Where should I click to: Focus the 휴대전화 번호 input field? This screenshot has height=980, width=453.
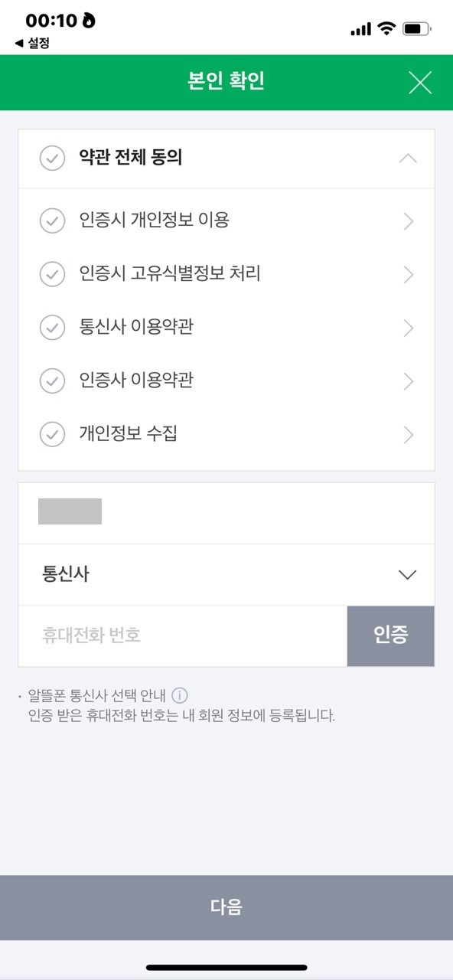(x=183, y=636)
